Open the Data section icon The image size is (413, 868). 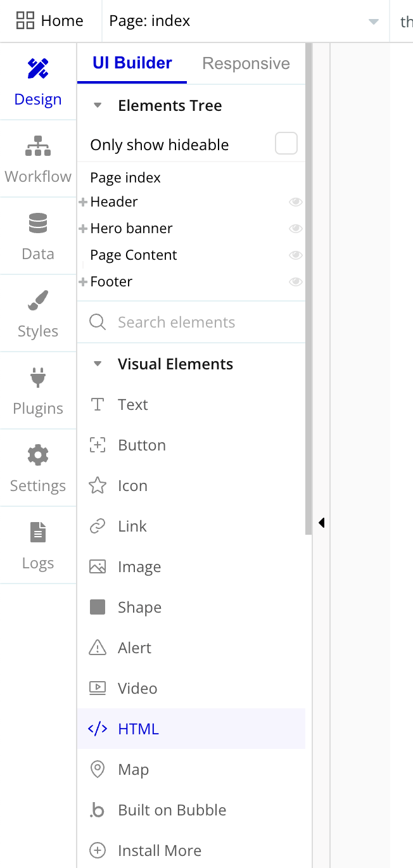[38, 224]
